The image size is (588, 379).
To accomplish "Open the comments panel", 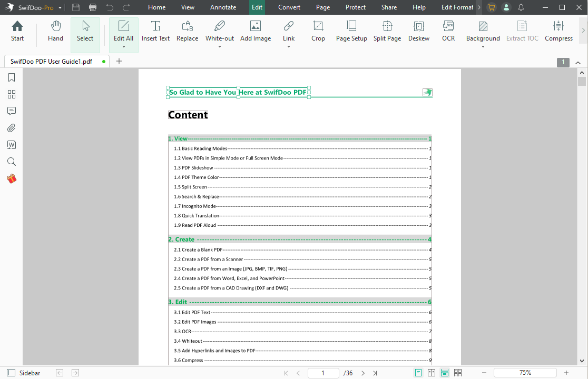I will tap(12, 111).
